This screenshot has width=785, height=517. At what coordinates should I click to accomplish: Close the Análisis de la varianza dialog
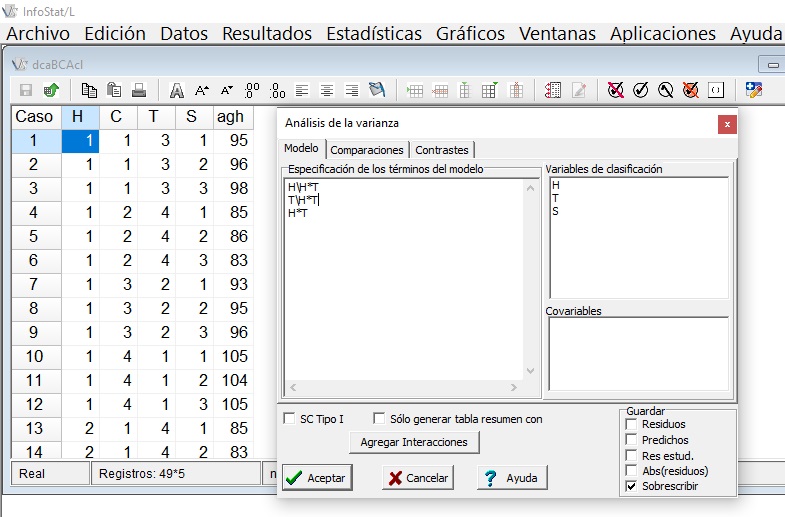click(727, 124)
